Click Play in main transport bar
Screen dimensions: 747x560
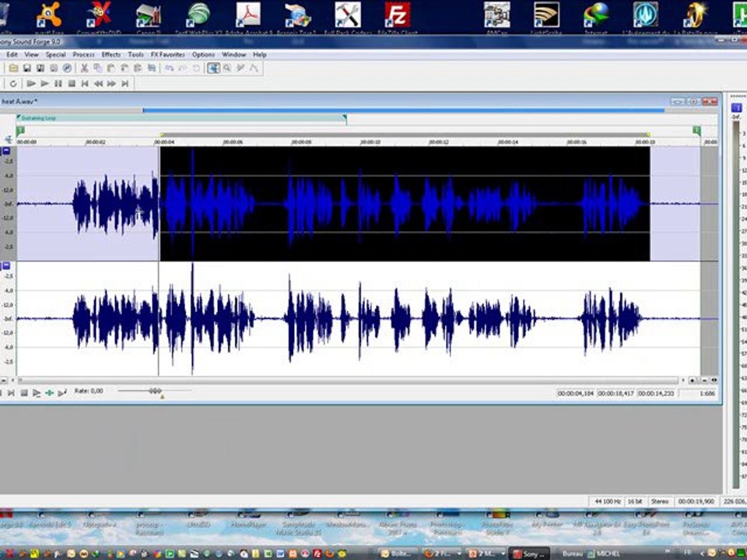point(45,84)
